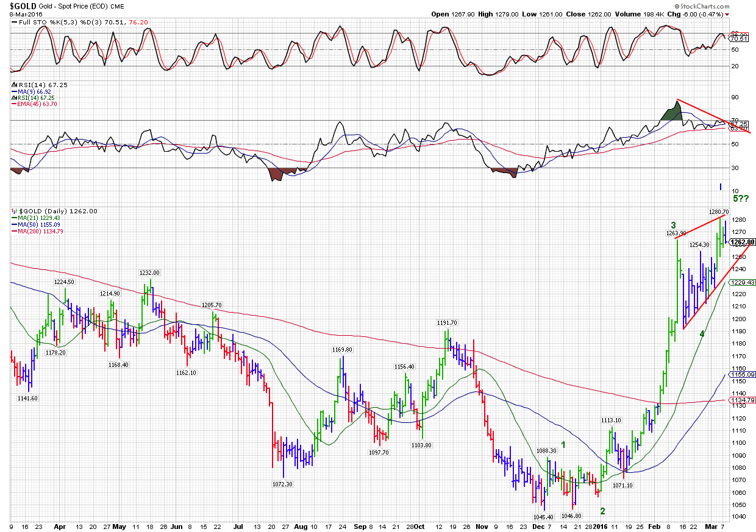
Task: Click the 1280.70 high price label
Action: tap(718, 211)
